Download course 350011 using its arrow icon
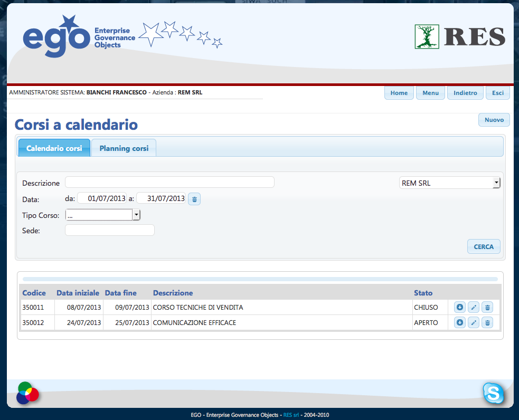Screen dimensions: 519x420 (460, 307)
